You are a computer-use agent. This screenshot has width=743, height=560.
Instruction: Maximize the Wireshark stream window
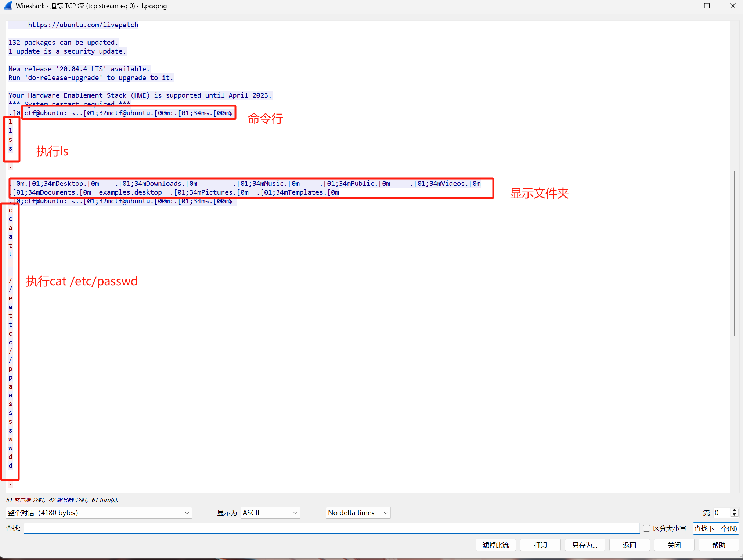pyautogui.click(x=707, y=6)
